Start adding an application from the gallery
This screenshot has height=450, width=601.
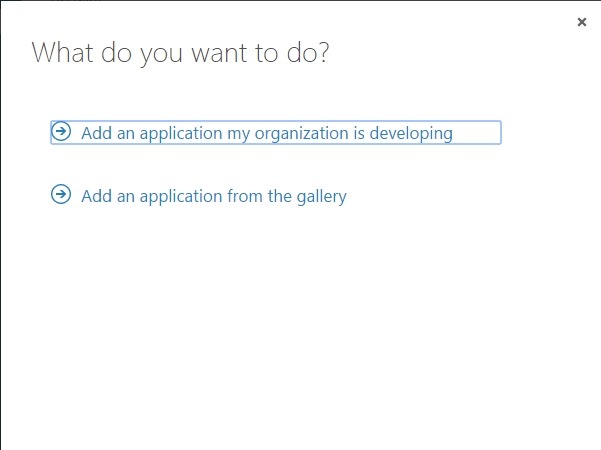click(x=213, y=196)
